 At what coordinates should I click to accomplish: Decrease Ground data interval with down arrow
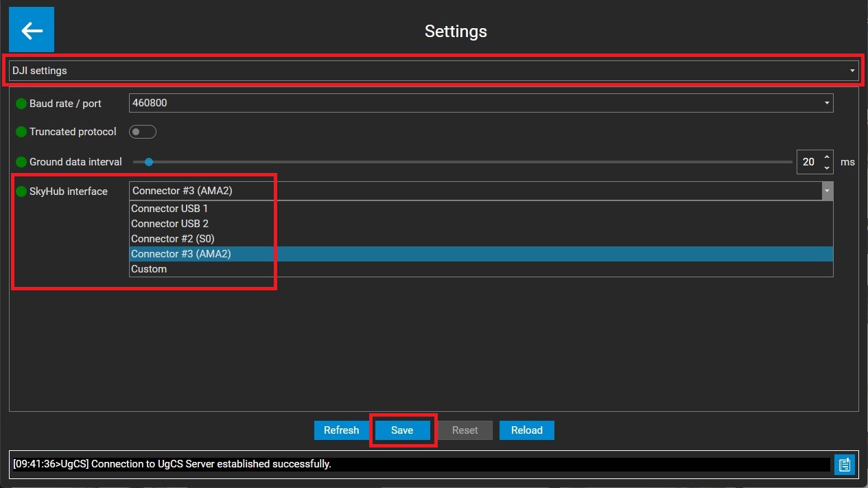pyautogui.click(x=827, y=167)
